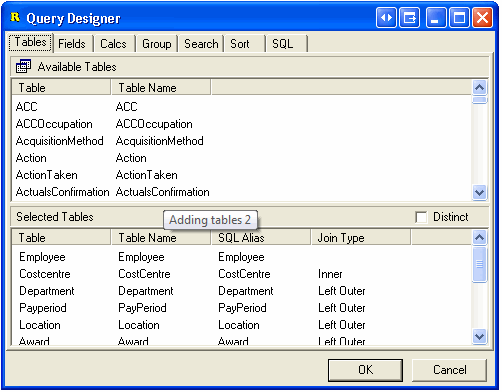The width and height of the screenshot is (502, 392).
Task: Click Available Tables scroll up arrow
Action: pos(479,88)
